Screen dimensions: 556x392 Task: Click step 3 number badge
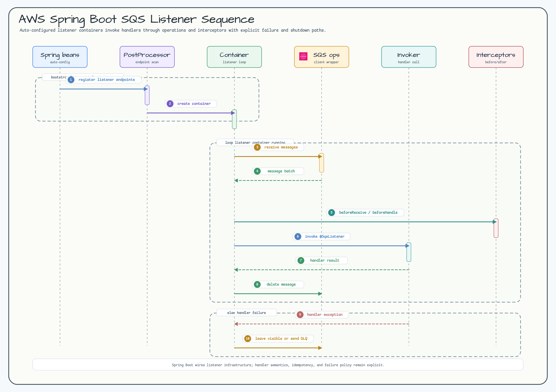(257, 147)
